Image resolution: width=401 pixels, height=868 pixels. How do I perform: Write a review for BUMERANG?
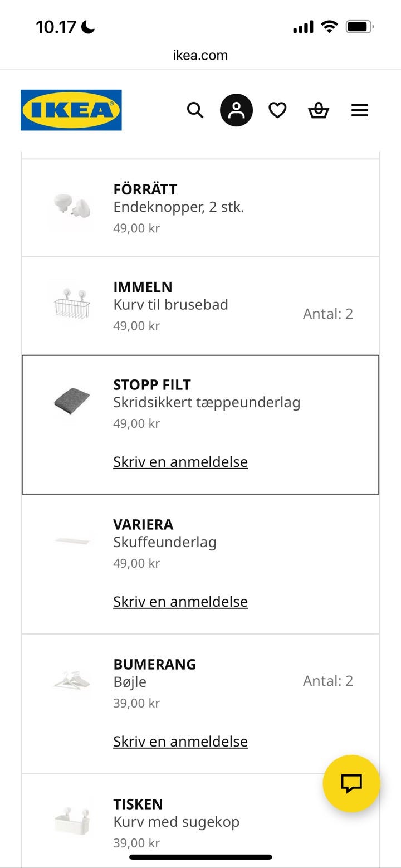(180, 741)
